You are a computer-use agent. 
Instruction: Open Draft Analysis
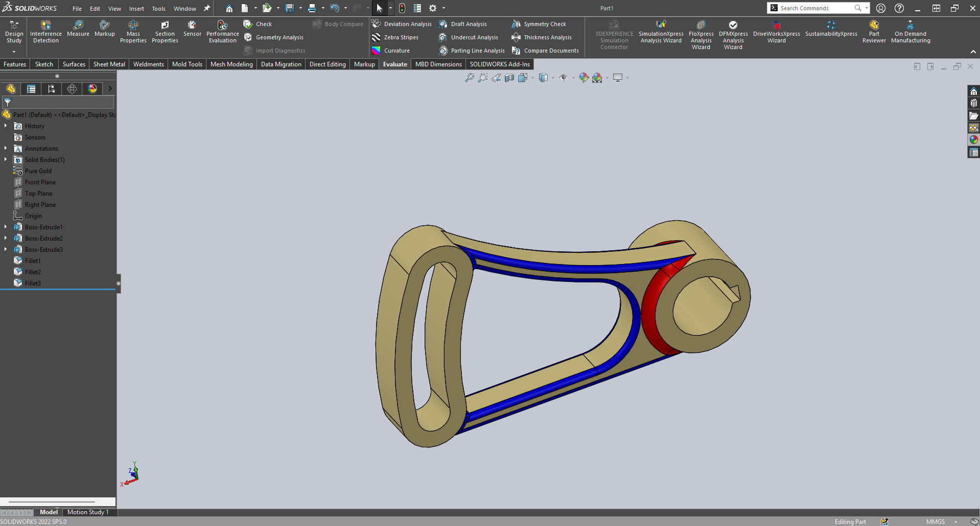tap(463, 24)
